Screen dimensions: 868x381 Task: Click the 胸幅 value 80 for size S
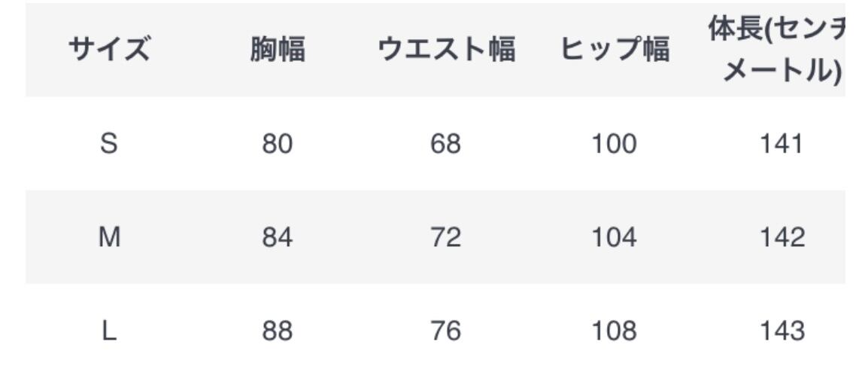click(278, 144)
